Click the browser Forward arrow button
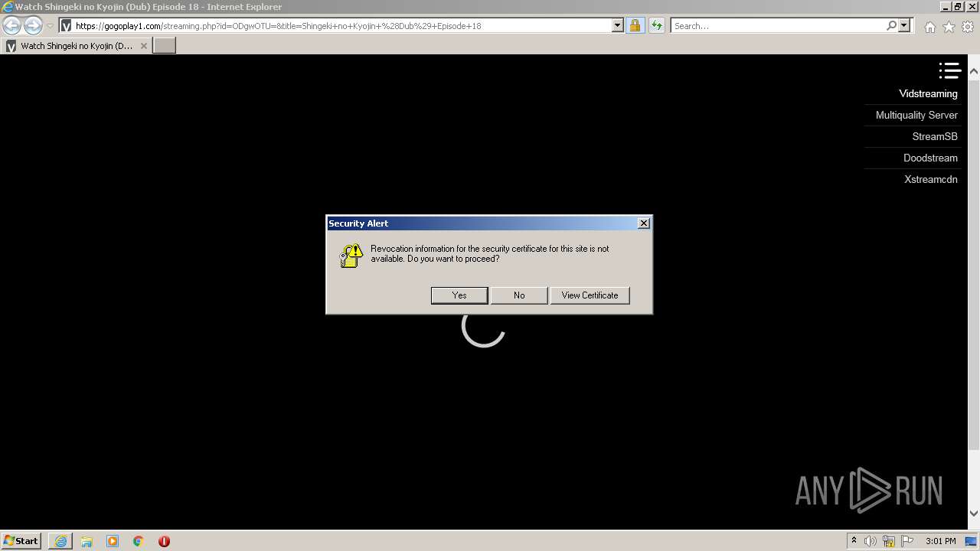980x551 pixels. coord(33,25)
